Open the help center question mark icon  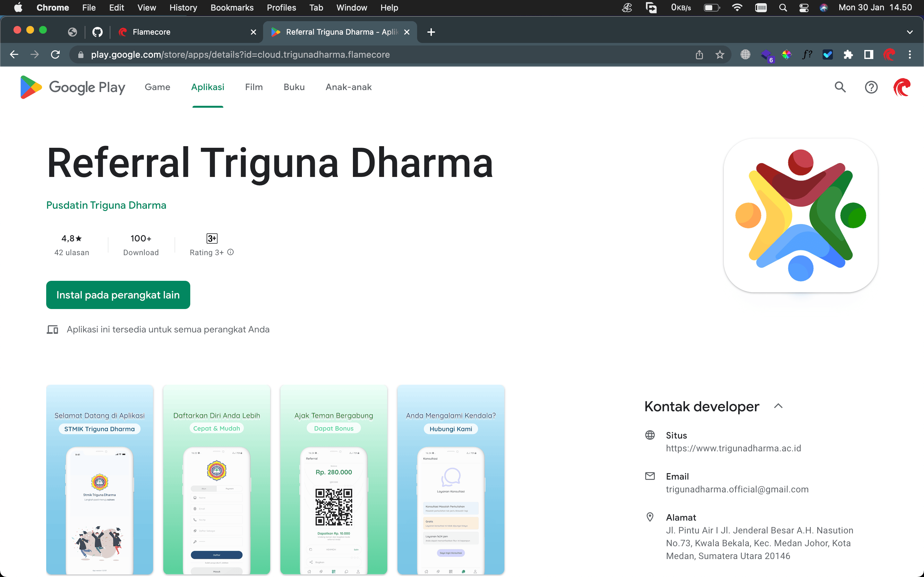[871, 88]
